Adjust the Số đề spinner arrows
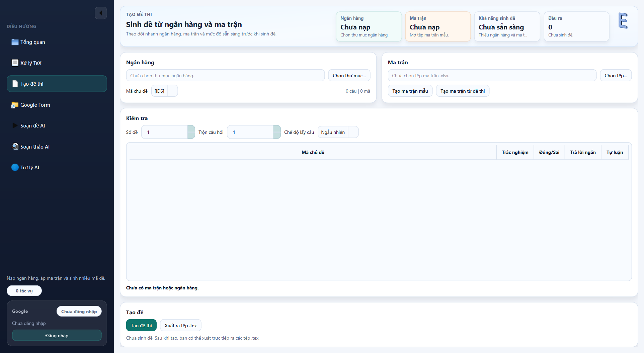 (x=191, y=132)
